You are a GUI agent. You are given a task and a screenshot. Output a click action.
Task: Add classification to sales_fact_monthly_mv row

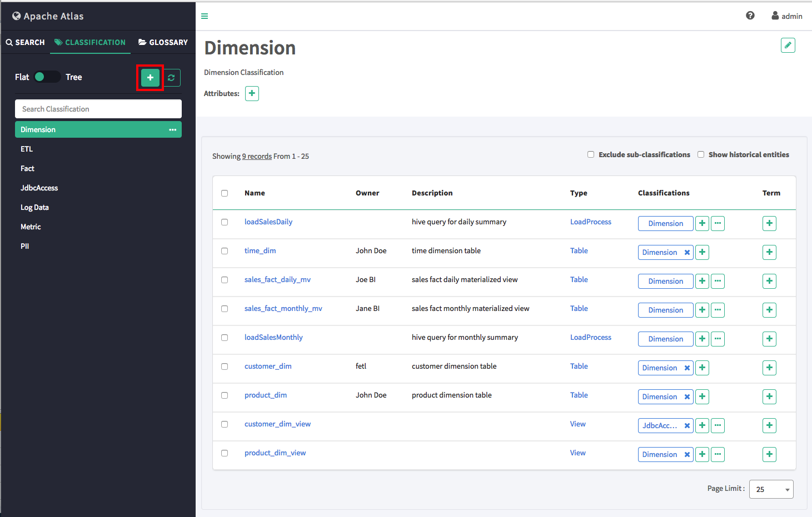pos(703,310)
